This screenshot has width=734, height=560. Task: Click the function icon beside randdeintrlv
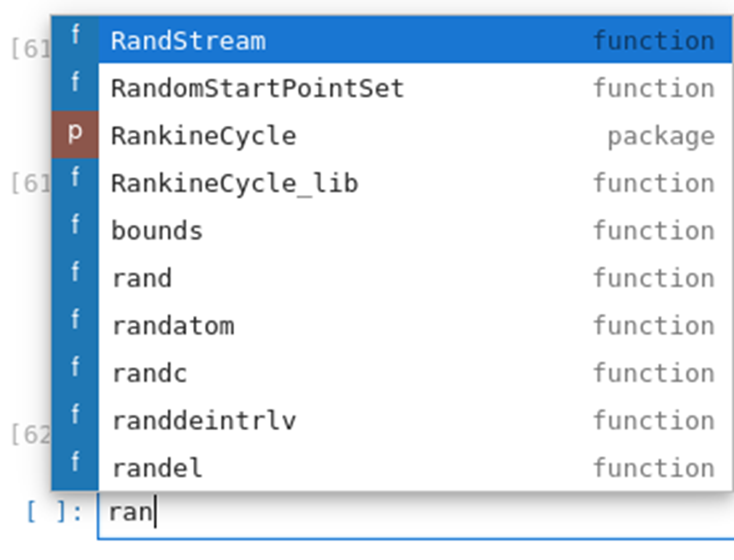coord(75,420)
